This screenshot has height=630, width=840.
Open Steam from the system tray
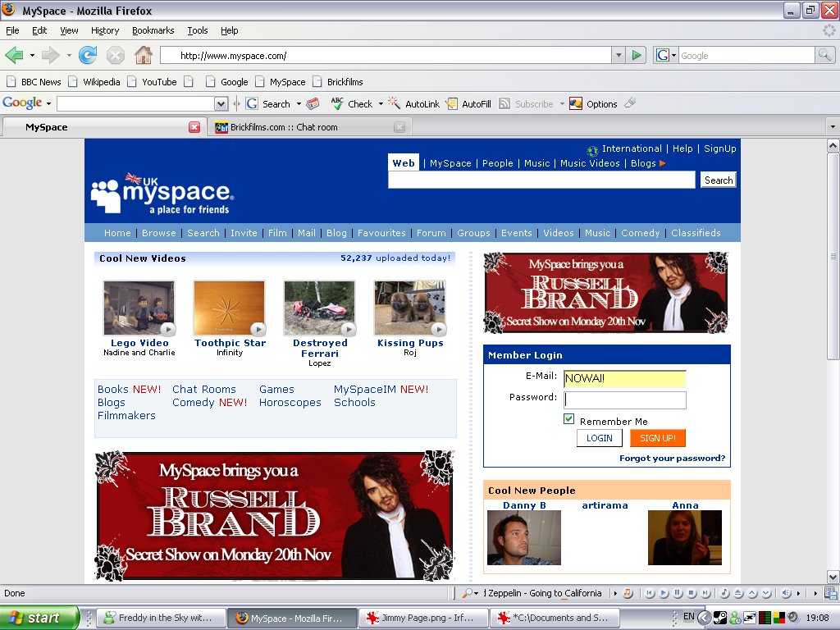pyautogui.click(x=720, y=618)
